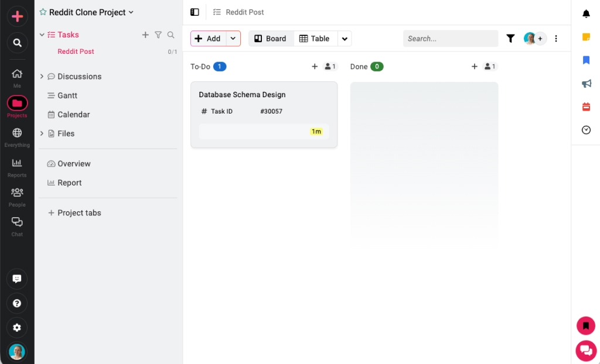The image size is (600, 364).
Task: Click pink bookmark floating button
Action: (x=586, y=326)
